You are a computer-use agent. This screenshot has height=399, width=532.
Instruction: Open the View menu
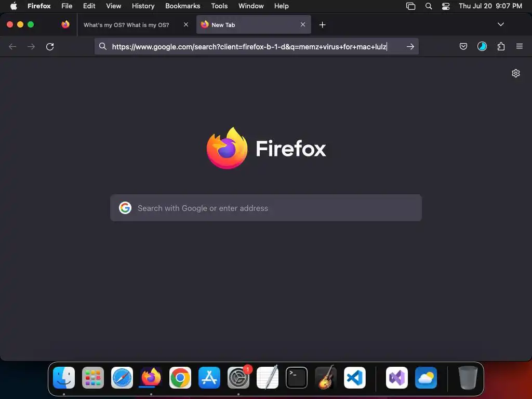[x=113, y=6]
